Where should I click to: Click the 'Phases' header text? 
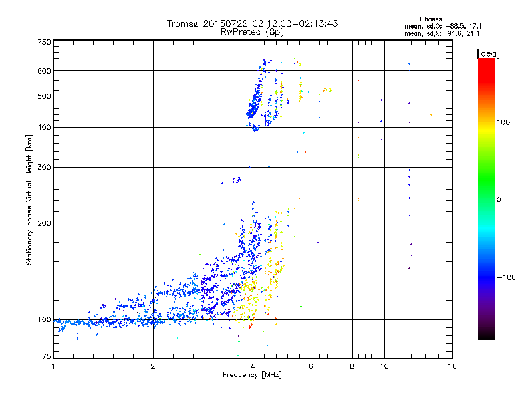tap(430, 19)
